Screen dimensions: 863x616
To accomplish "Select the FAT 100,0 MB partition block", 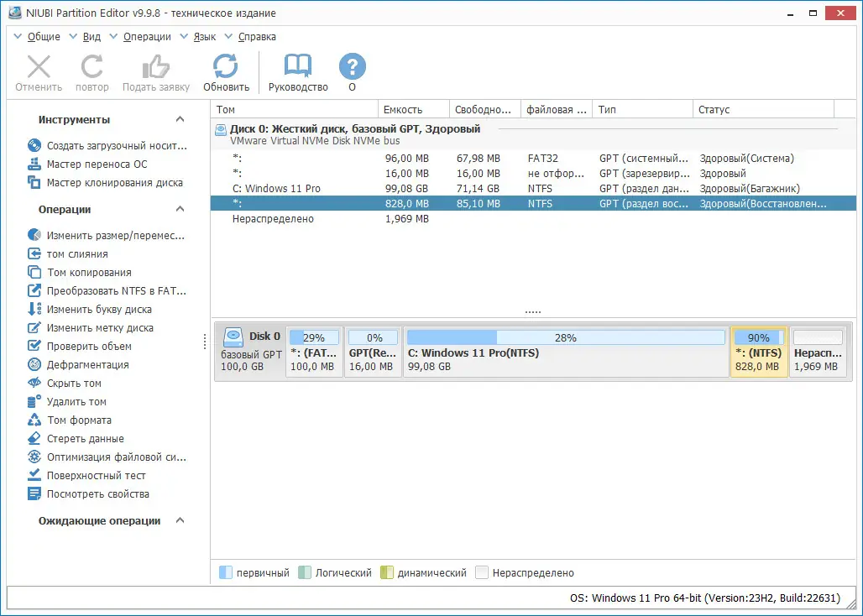I will [x=314, y=352].
